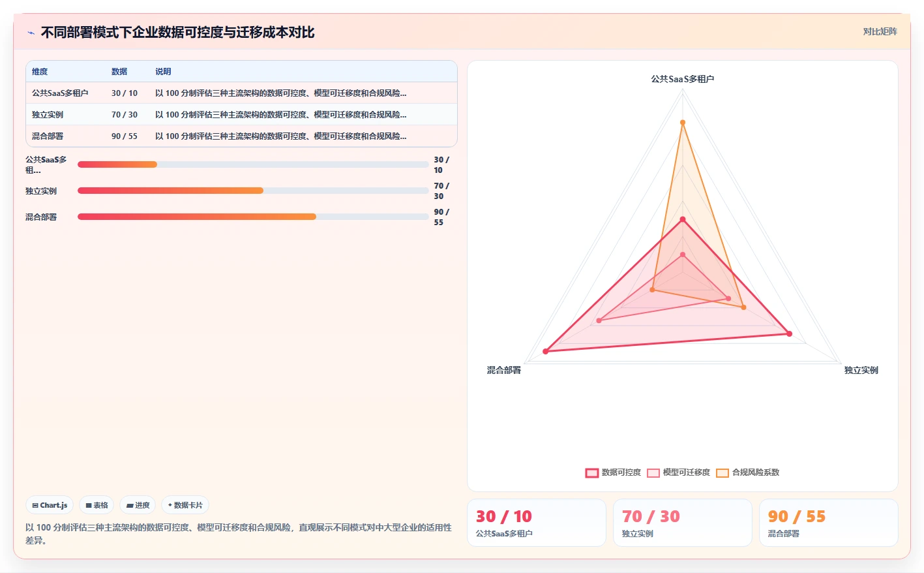Select the 混合部署 table row cell
Image resolution: width=924 pixels, height=573 pixels.
48,136
